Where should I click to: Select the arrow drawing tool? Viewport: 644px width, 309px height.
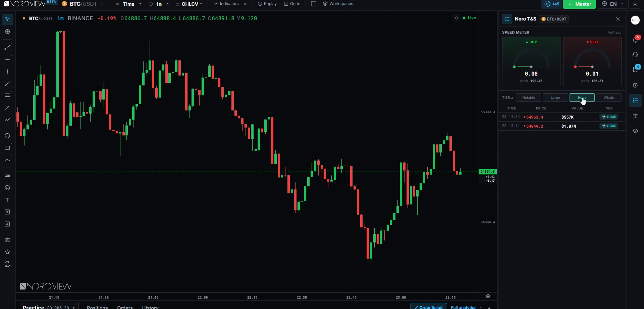coord(7,108)
